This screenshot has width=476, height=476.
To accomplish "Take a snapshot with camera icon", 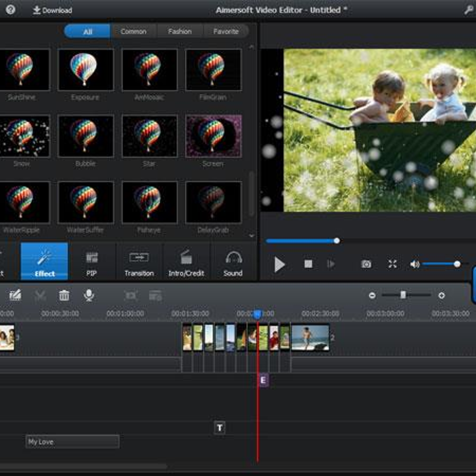I will (366, 264).
